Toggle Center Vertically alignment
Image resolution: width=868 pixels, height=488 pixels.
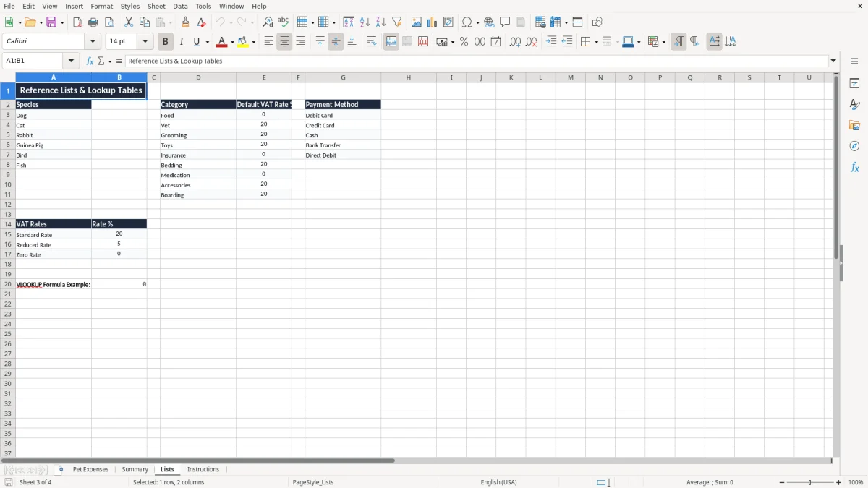coord(336,42)
